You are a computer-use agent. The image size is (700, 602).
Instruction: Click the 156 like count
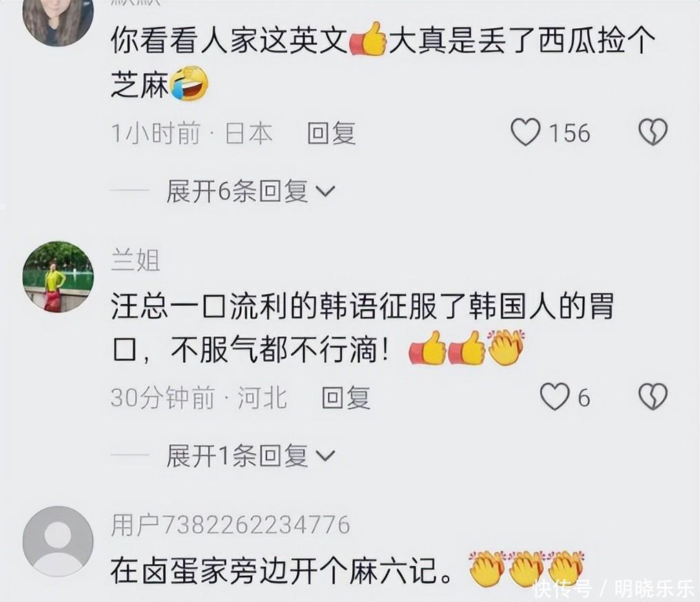[x=569, y=133]
